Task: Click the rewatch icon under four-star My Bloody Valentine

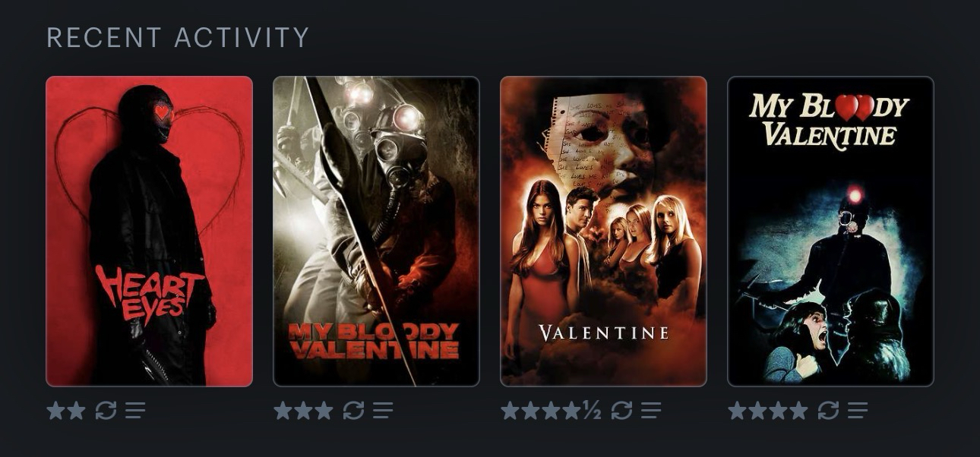Action: point(828,411)
